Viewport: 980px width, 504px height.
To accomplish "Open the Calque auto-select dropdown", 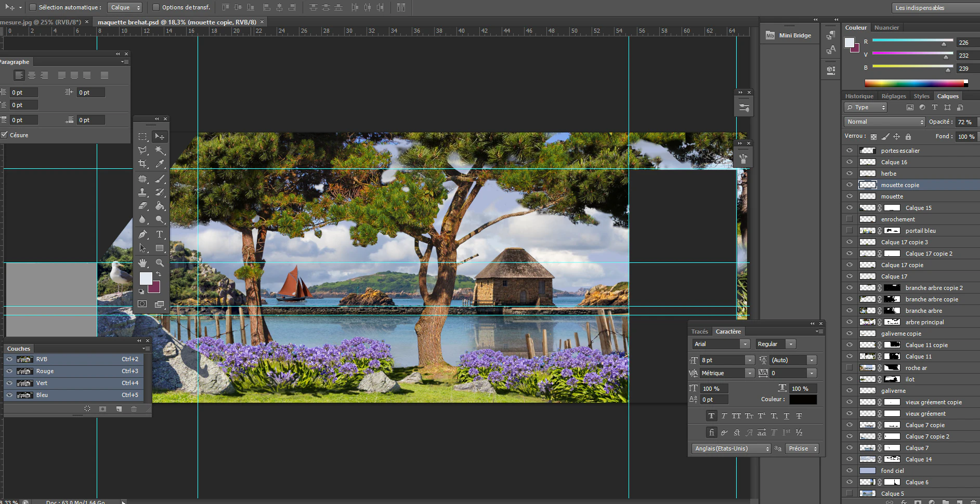I will (125, 7).
